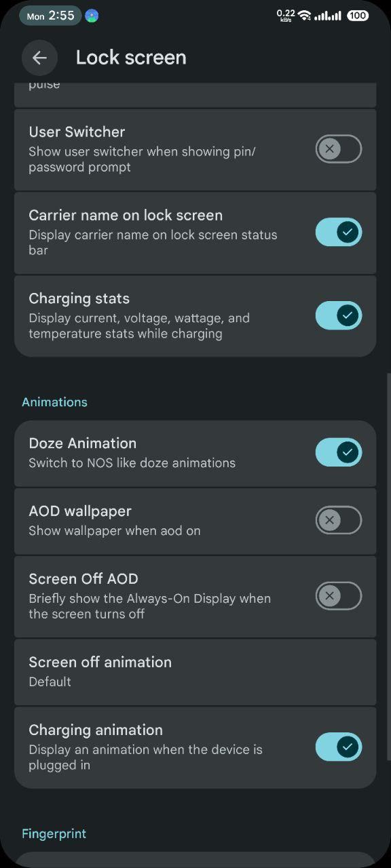Enable the User Switcher toggle
The width and height of the screenshot is (391, 868).
click(339, 149)
